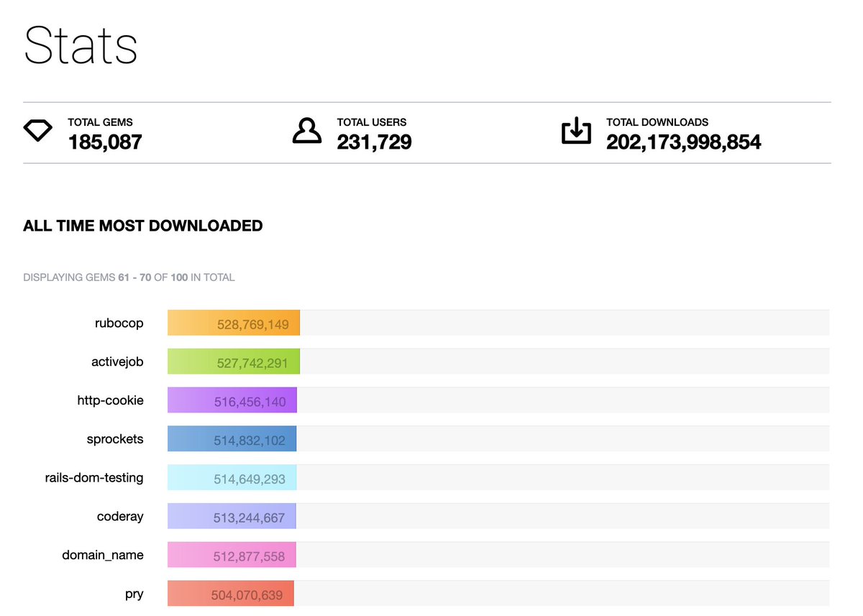Click the orange rubocop download bar

[234, 323]
